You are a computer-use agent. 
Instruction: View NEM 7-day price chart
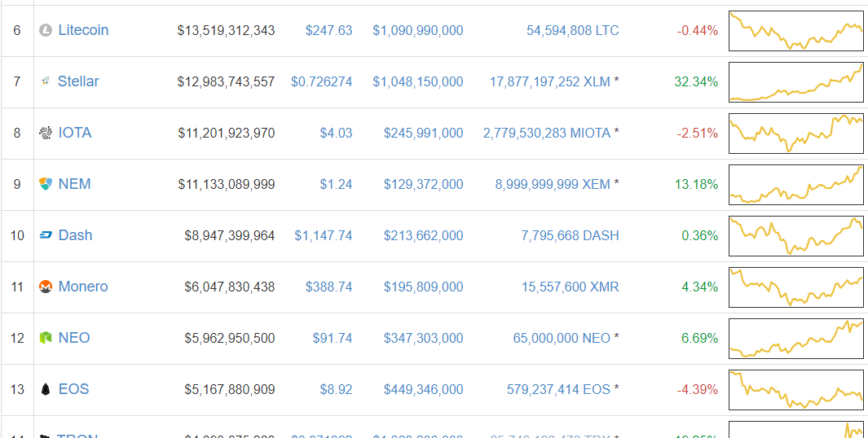pos(796,184)
